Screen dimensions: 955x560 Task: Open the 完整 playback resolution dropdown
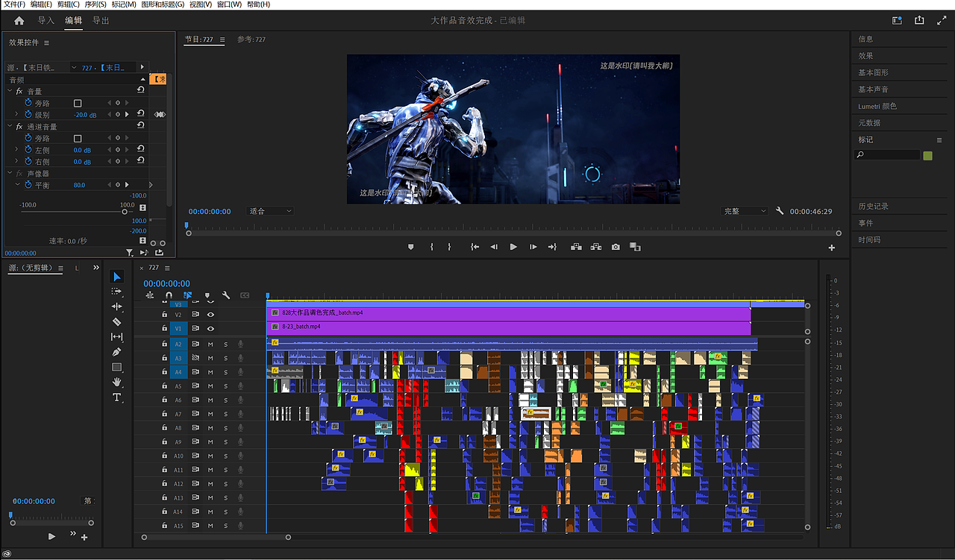click(745, 211)
